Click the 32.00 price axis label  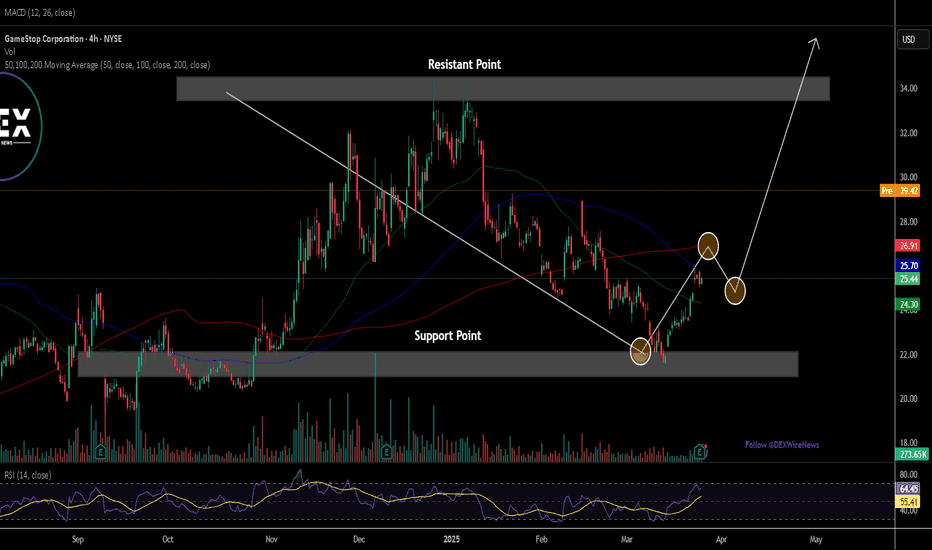(x=908, y=133)
